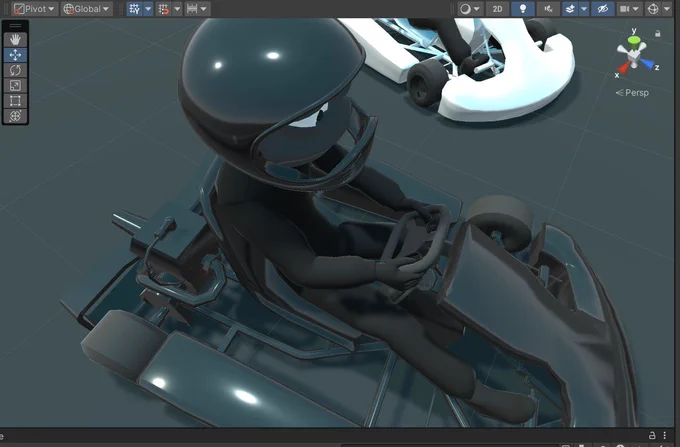
Task: Toggle scene lighting bulb
Action: [523, 9]
